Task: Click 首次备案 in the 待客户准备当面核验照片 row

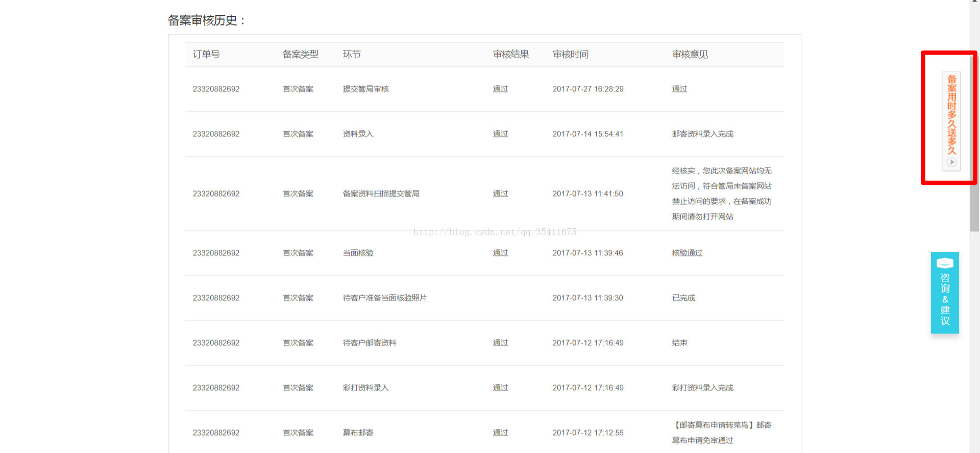Action: 298,298
